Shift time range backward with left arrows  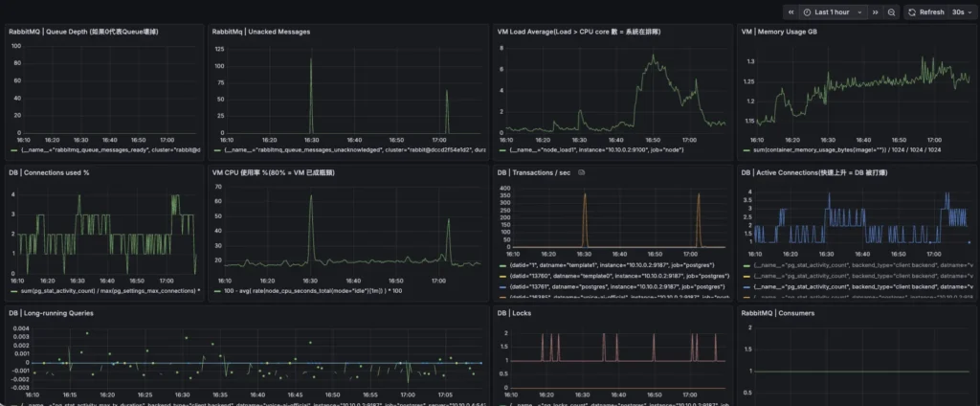tap(791, 12)
